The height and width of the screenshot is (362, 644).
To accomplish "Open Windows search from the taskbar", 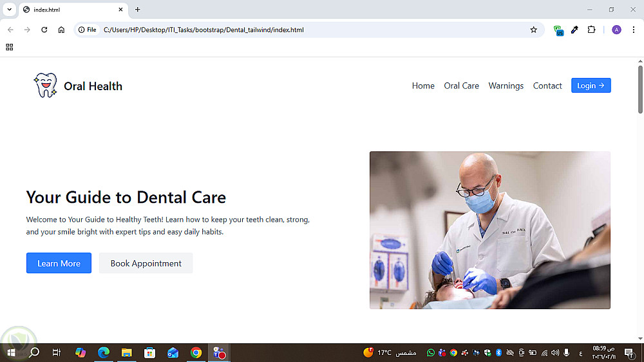I will (x=34, y=352).
